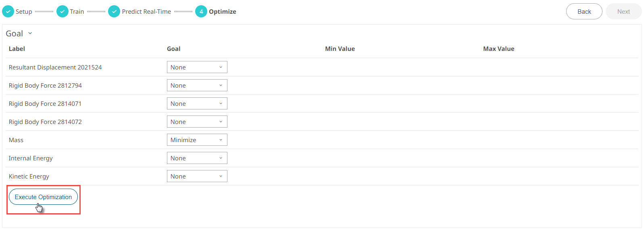Select the Optimize step label
Screen dimensions: 644x229
click(x=223, y=12)
